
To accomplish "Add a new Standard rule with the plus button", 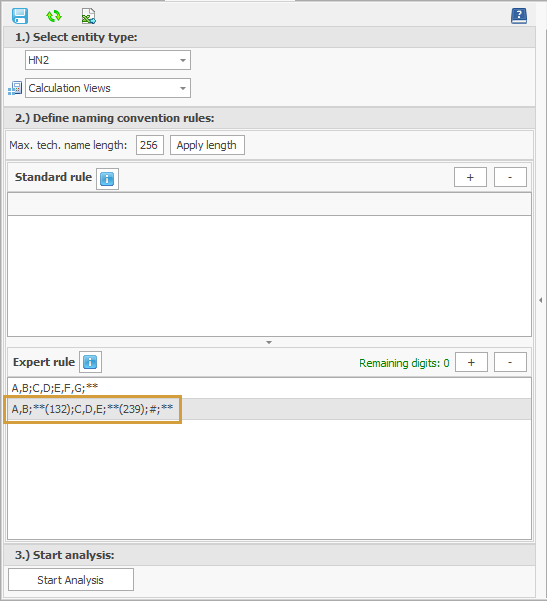I will (x=470, y=177).
